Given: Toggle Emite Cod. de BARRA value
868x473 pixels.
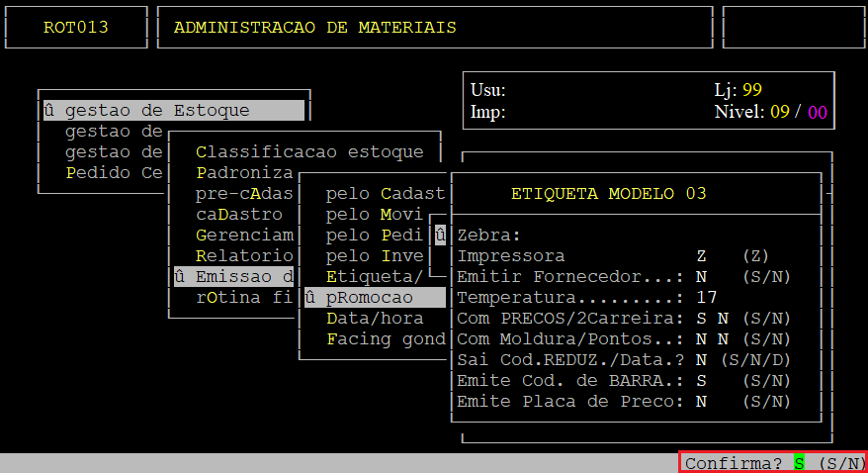Looking at the screenshot, I should click(701, 380).
